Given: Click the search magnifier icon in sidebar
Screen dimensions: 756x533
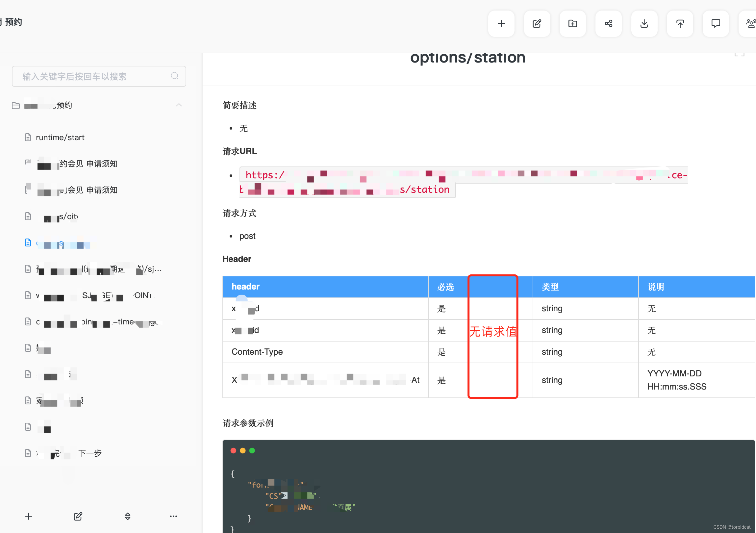Looking at the screenshot, I should tap(174, 76).
